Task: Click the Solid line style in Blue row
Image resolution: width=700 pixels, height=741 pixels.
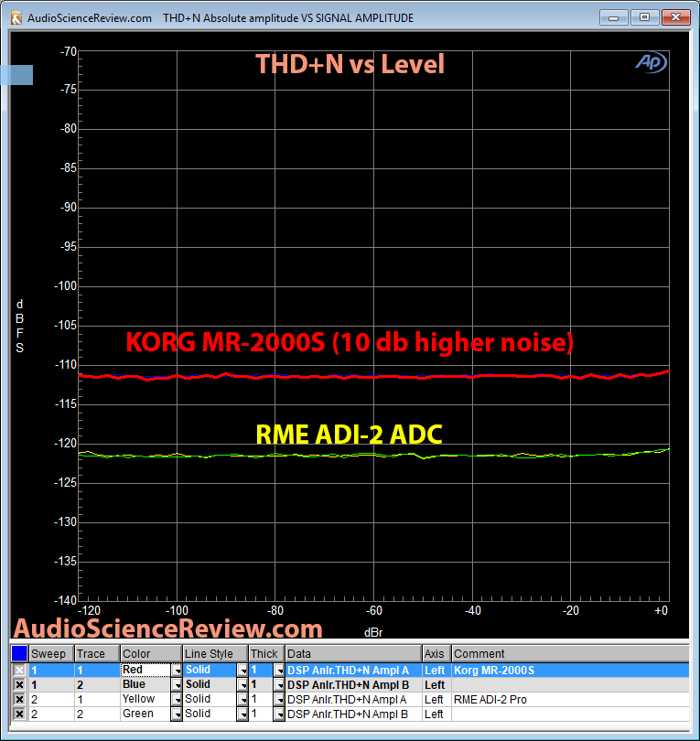Action: pos(210,685)
